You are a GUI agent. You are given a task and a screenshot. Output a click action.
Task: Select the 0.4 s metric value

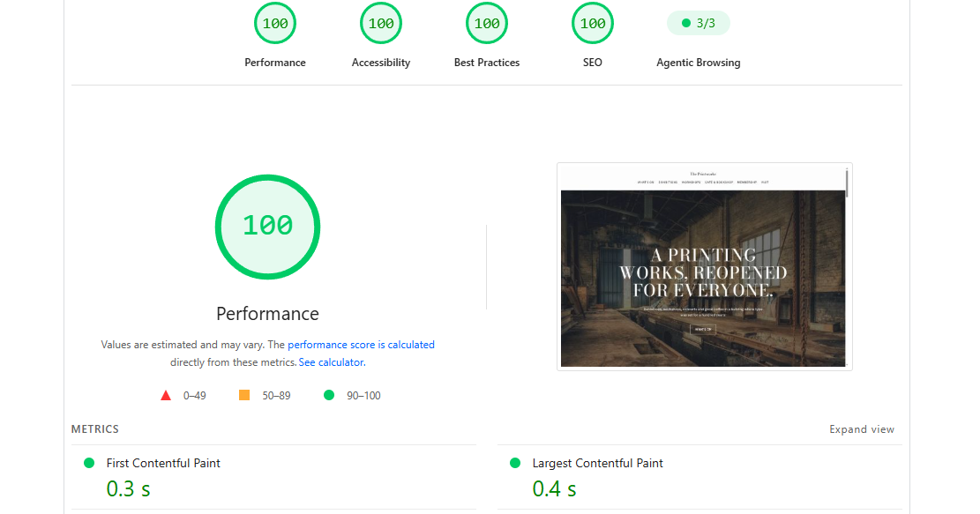pyautogui.click(x=554, y=488)
